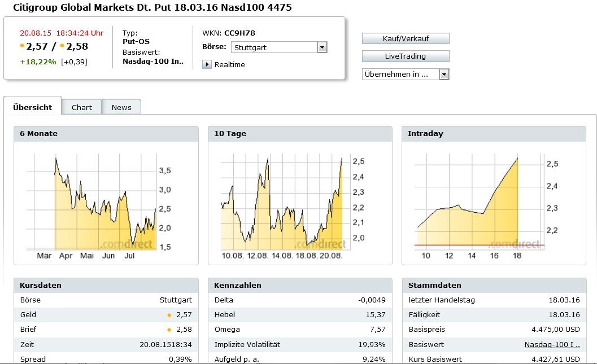The width and height of the screenshot is (597, 364).
Task: Click the orange dot in the Geld row
Action: [169, 315]
